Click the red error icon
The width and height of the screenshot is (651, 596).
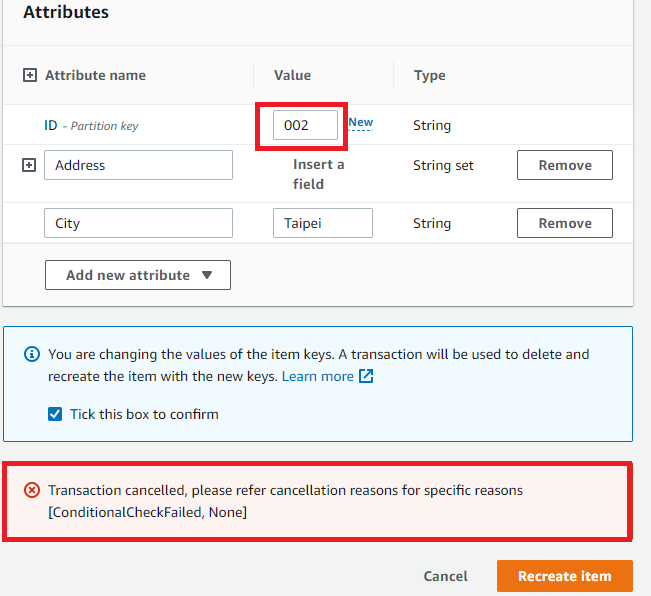33,491
